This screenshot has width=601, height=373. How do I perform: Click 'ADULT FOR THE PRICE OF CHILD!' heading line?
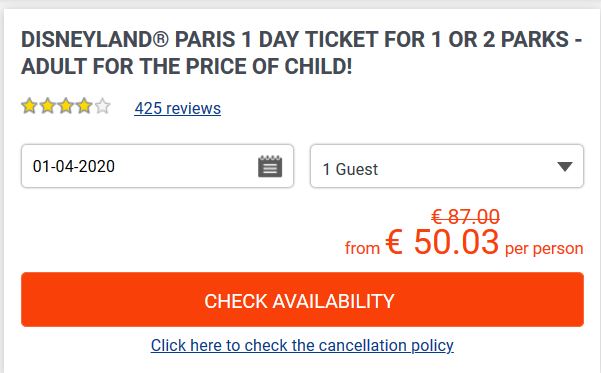pyautogui.click(x=187, y=66)
